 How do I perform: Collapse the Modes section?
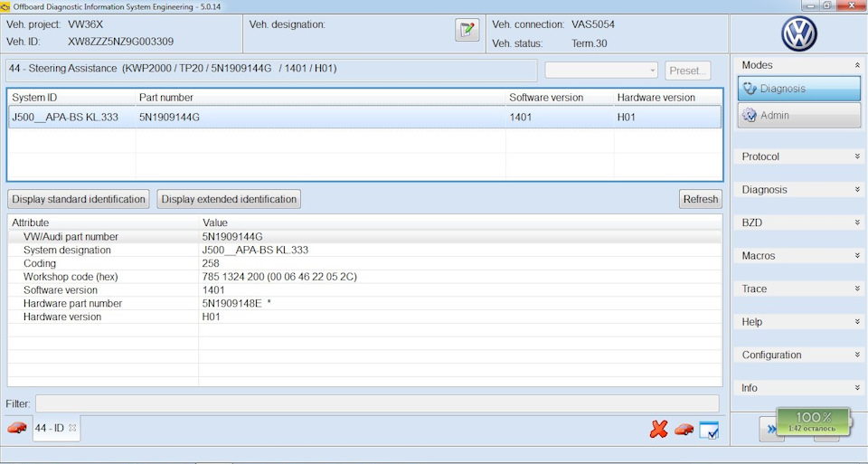857,65
